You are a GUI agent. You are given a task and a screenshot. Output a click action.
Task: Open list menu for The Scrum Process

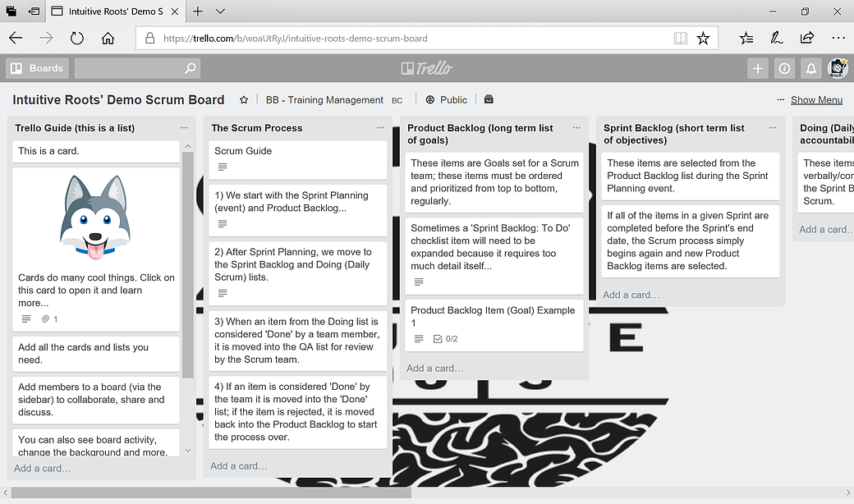click(380, 127)
